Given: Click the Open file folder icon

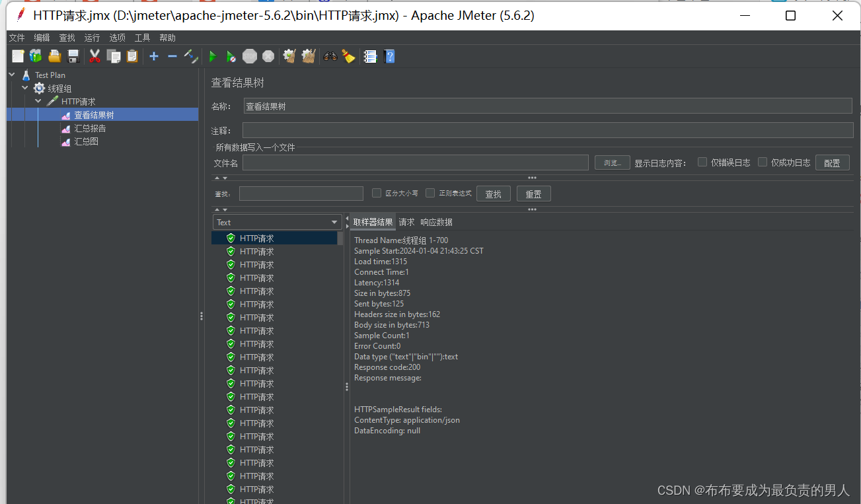Looking at the screenshot, I should click(x=55, y=56).
